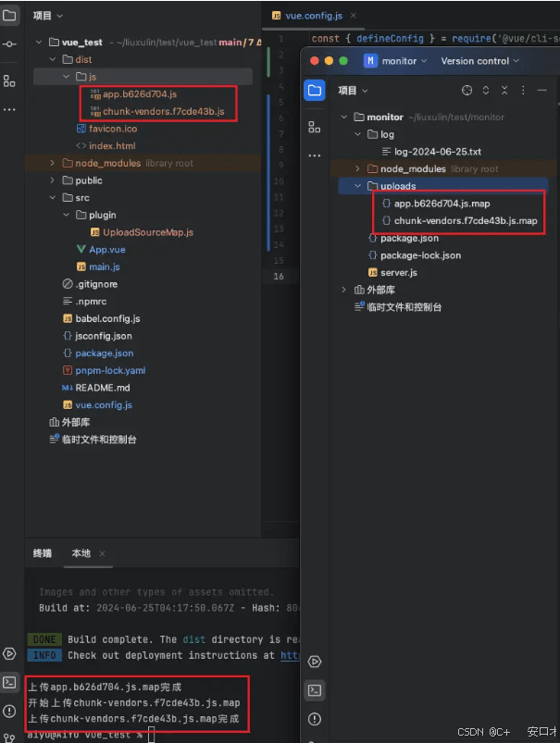Open the three-dot options menu in project panel
560x743 pixels.
click(x=523, y=90)
